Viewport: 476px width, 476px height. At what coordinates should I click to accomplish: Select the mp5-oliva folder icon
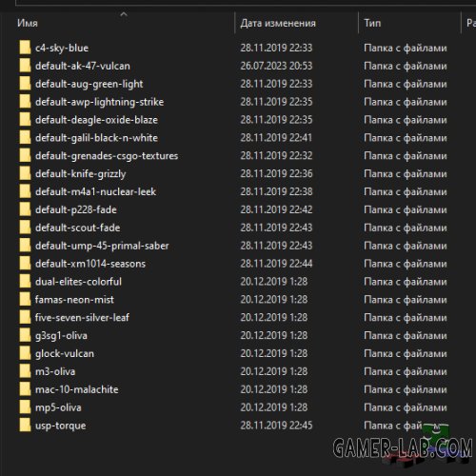[25, 407]
